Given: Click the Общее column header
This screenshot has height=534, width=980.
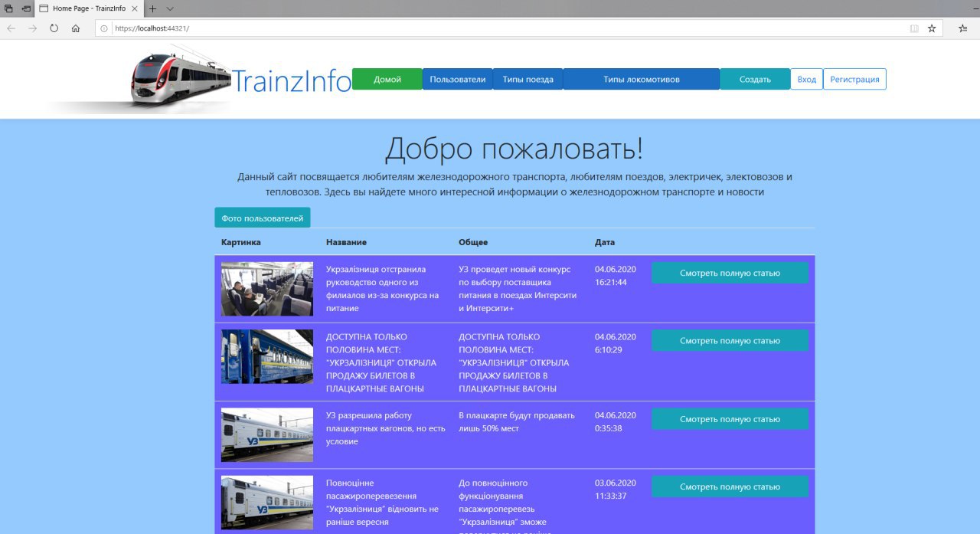Looking at the screenshot, I should [x=473, y=242].
